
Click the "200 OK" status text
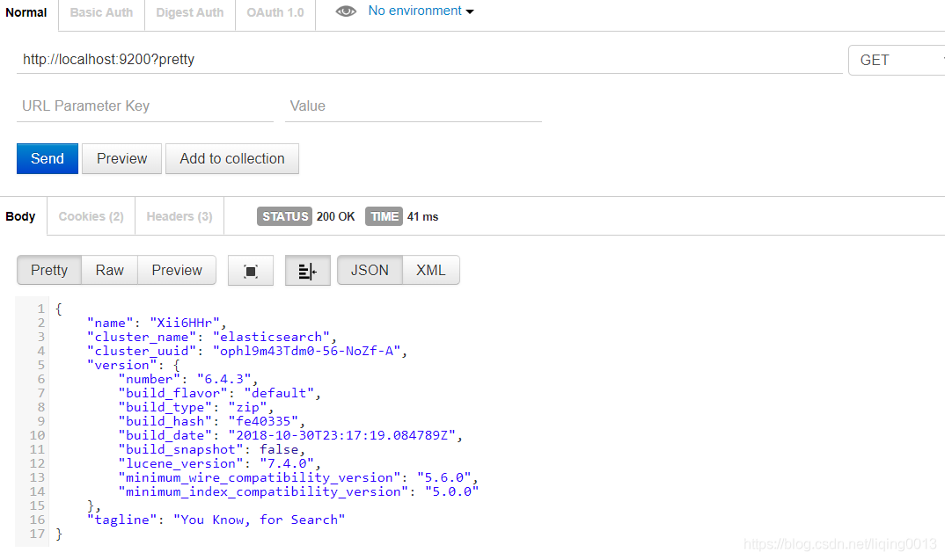336,217
